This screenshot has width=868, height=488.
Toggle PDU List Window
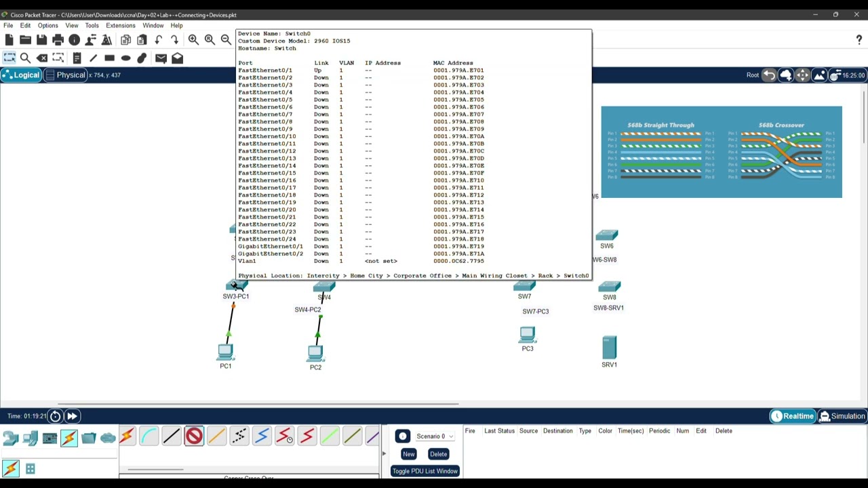(x=425, y=471)
